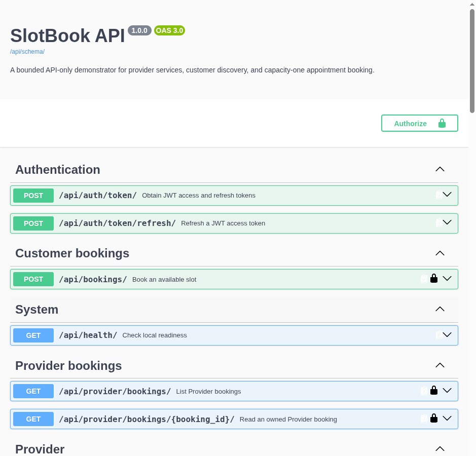Image resolution: width=476 pixels, height=456 pixels.
Task: Click the vertical scrollbar thumb
Action: click(472, 61)
